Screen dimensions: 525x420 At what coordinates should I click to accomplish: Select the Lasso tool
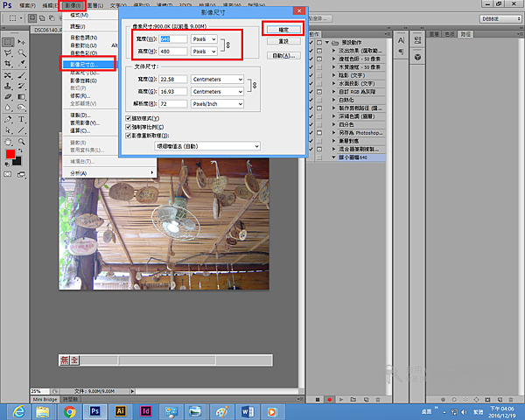tap(9, 52)
